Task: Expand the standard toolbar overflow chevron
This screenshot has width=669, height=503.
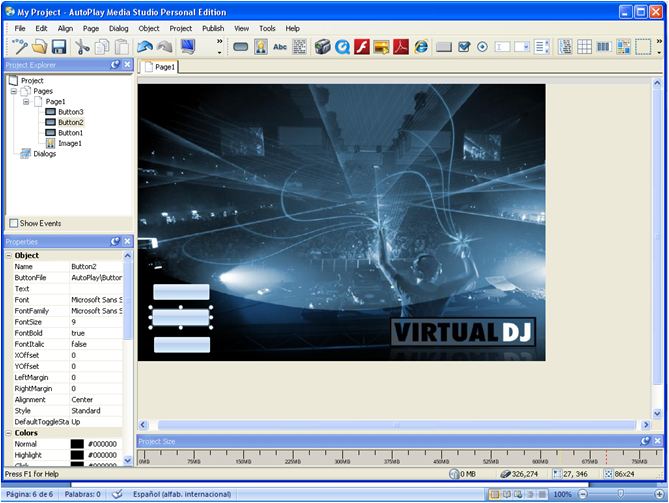Action: point(220,41)
